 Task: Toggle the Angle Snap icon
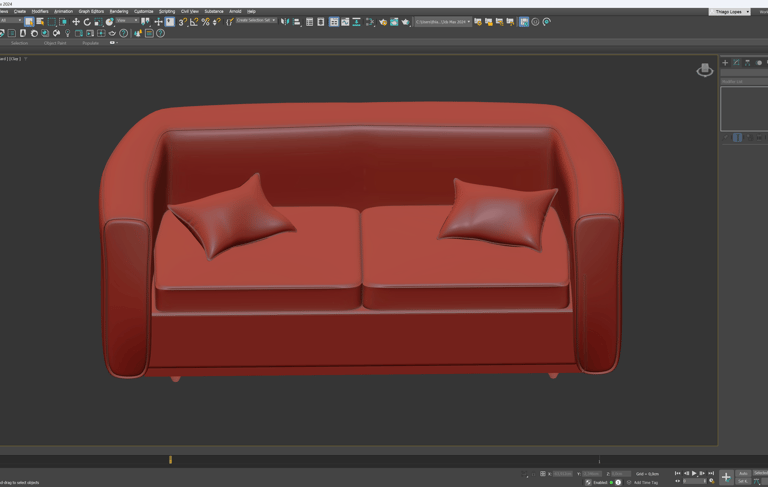[x=194, y=21]
